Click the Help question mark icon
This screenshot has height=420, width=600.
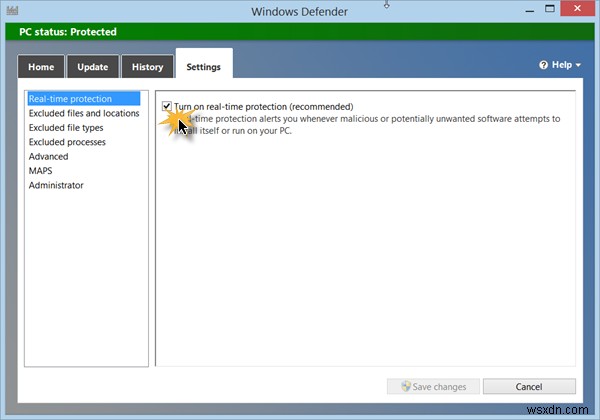pyautogui.click(x=543, y=65)
